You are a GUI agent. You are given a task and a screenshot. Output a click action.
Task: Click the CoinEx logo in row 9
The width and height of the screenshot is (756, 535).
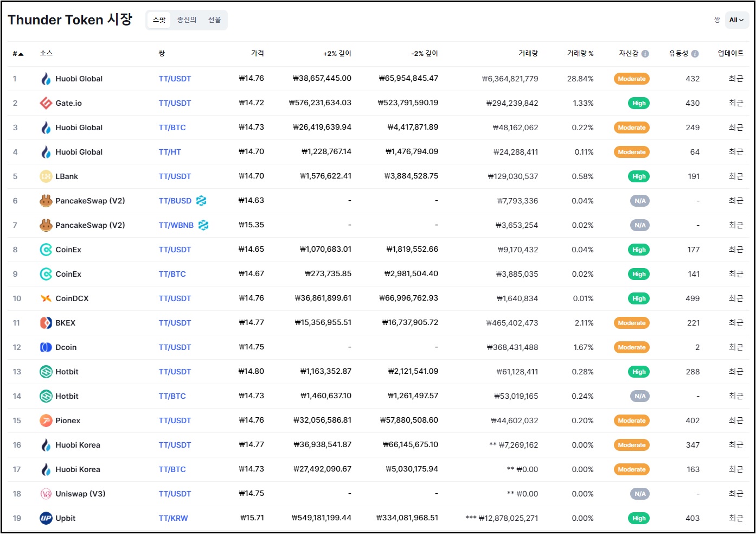click(x=46, y=274)
